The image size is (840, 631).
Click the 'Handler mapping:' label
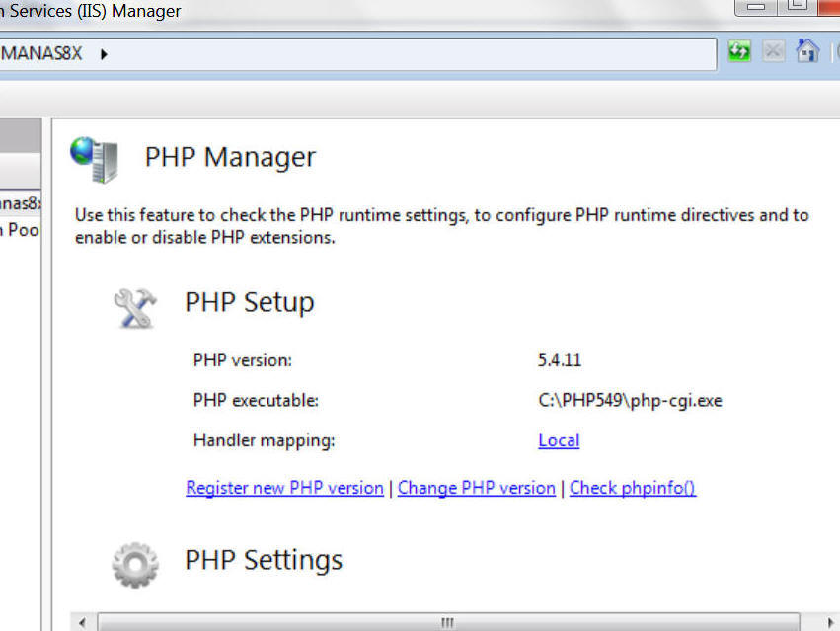(x=265, y=440)
